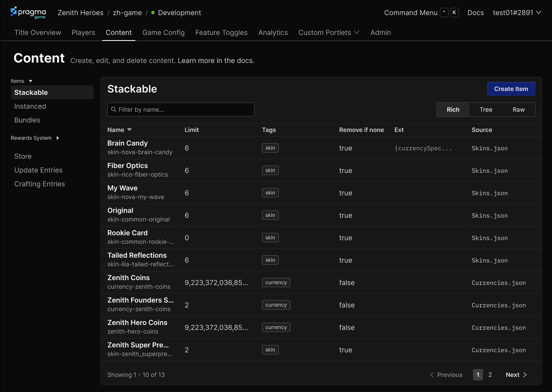Open the Admin tab

pyautogui.click(x=380, y=33)
